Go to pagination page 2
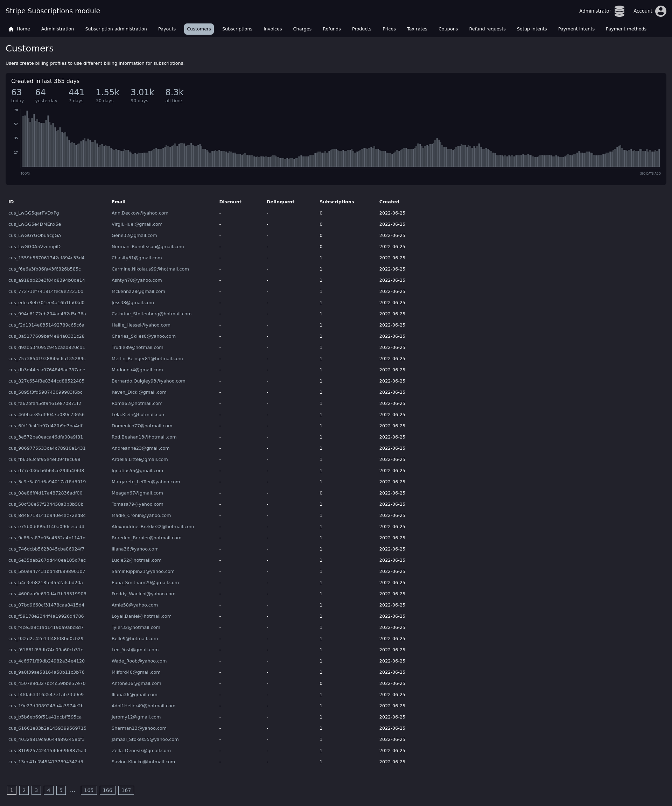This screenshot has height=806, width=672. pyautogui.click(x=24, y=790)
